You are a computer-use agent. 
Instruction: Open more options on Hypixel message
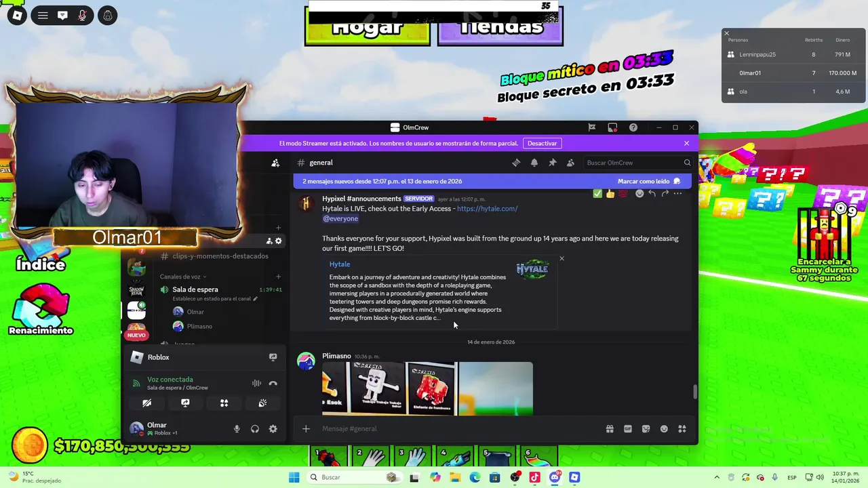(x=677, y=194)
